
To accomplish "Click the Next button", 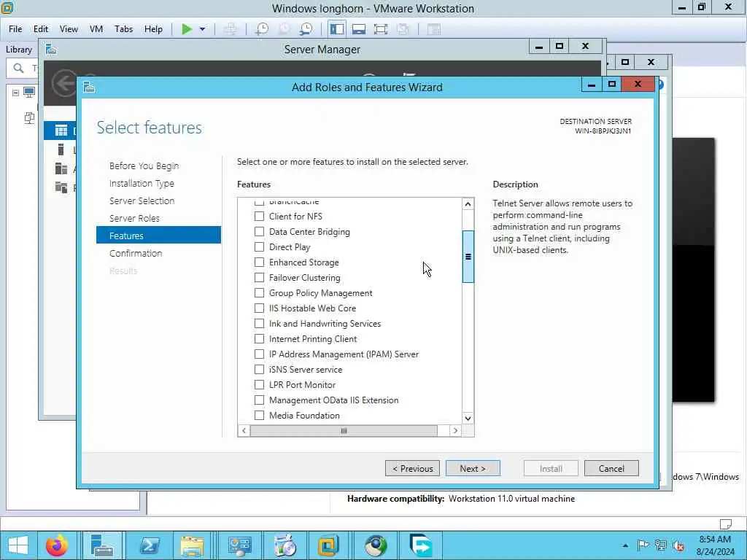I will 473,469.
